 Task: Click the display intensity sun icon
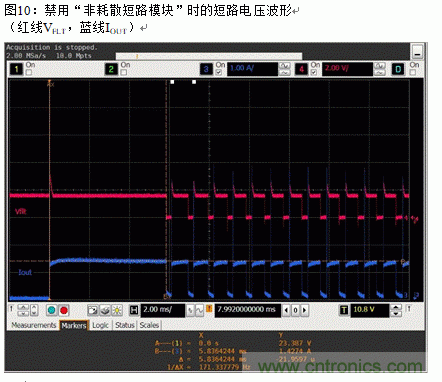[117, 310]
